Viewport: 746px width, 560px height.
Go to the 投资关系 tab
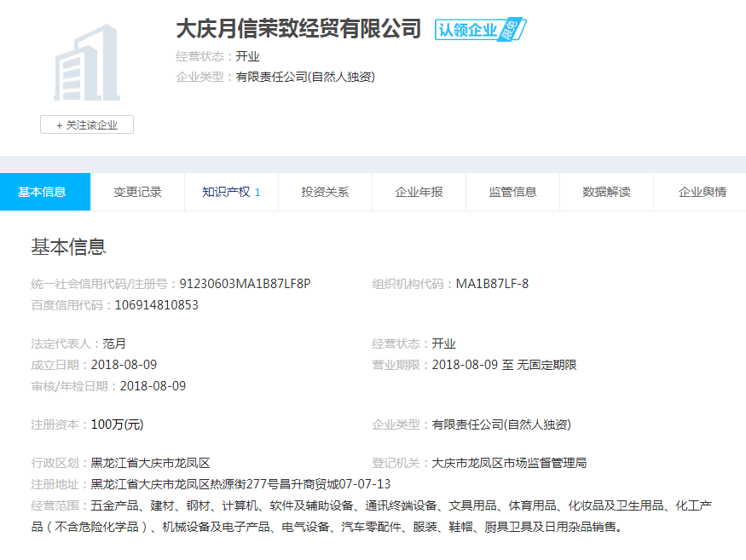tap(325, 192)
